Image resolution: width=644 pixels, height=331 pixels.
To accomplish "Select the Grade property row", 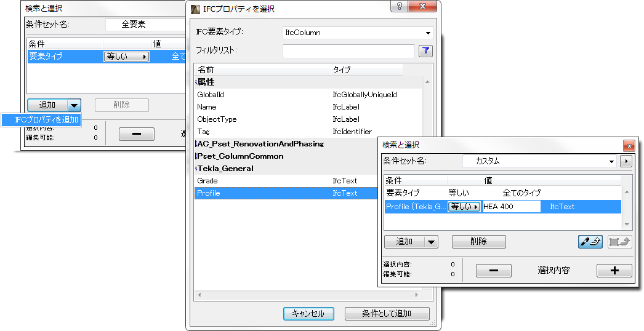I will pyautogui.click(x=286, y=181).
